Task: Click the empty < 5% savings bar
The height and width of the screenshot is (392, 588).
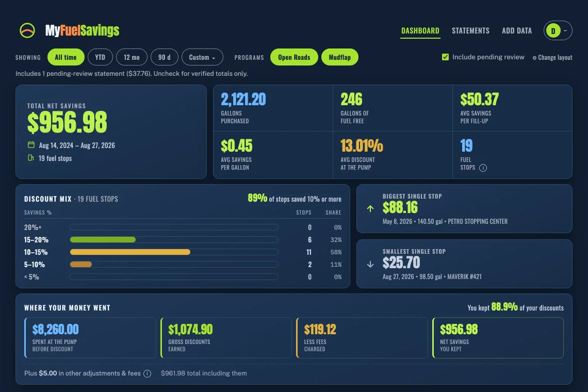Action: [x=174, y=277]
